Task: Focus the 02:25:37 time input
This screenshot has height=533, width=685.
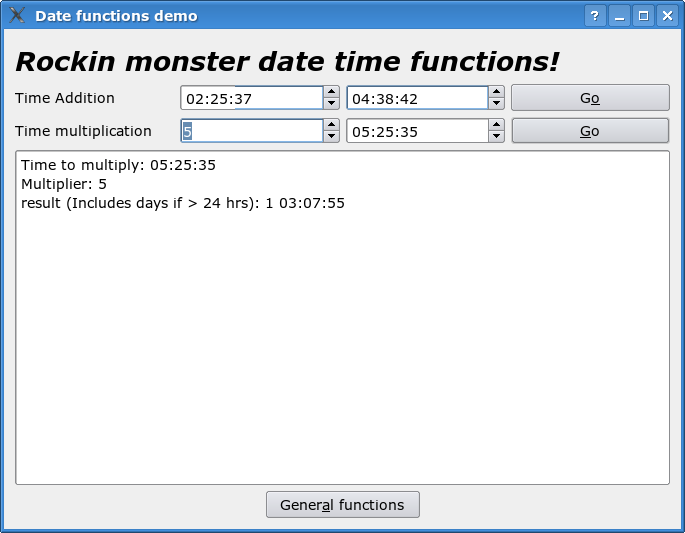Action: pyautogui.click(x=252, y=98)
